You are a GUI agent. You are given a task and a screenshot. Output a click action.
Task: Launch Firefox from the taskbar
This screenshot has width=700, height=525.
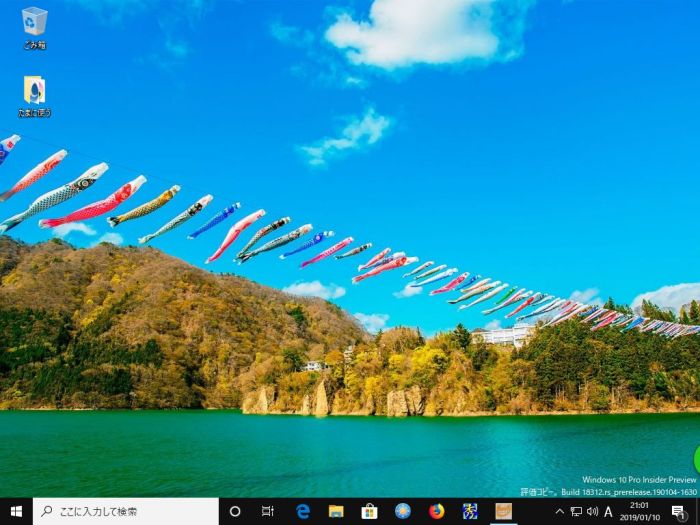tap(436, 511)
